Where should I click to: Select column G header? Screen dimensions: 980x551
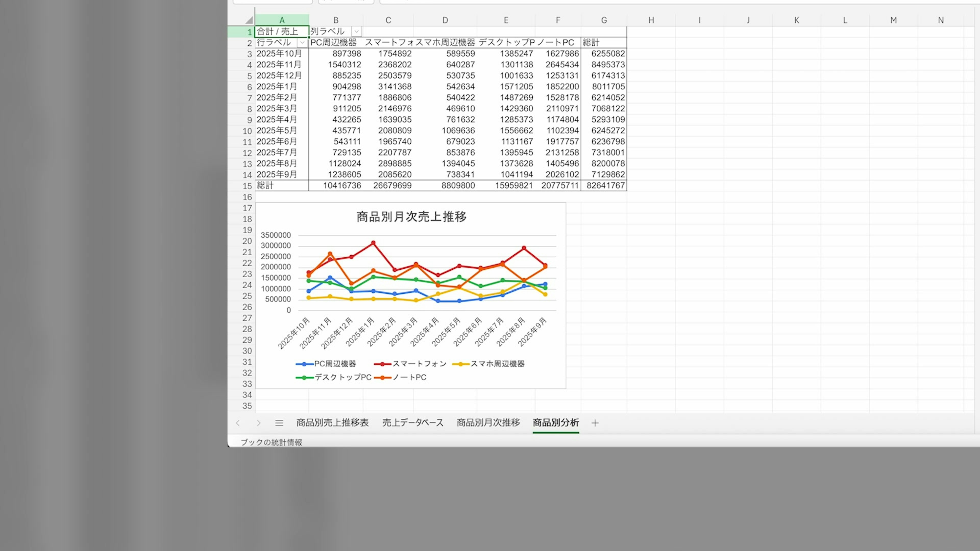(x=604, y=20)
